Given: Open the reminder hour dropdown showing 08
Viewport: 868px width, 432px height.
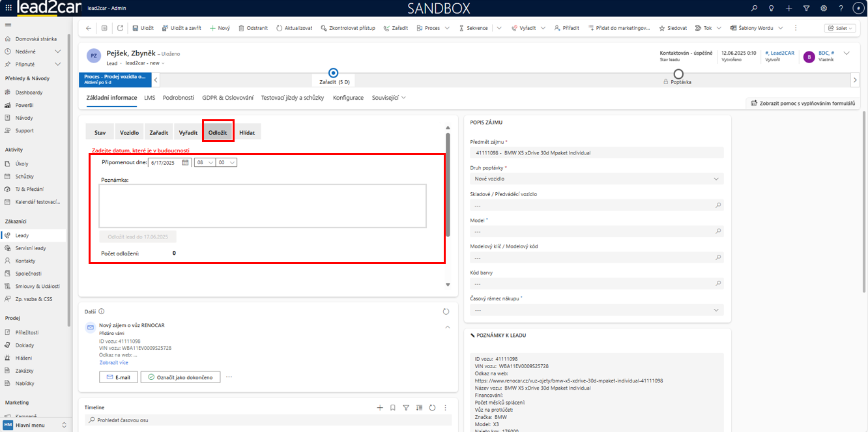Looking at the screenshot, I should [x=205, y=162].
